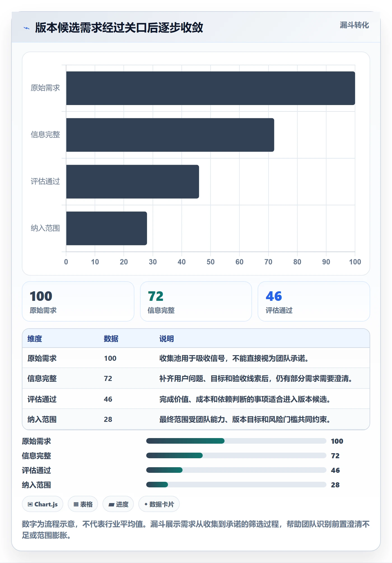The height and width of the screenshot is (563, 392).
Task: Click the 原始需求 progress bar
Action: click(236, 441)
